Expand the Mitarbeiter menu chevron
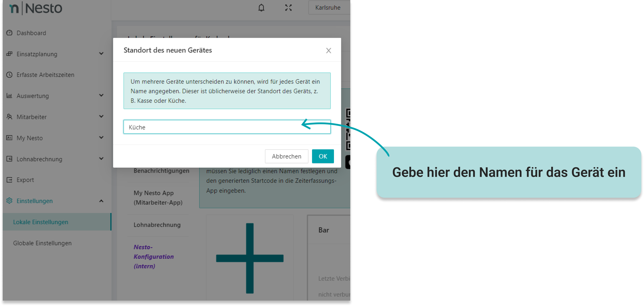644x306 pixels. (x=101, y=117)
